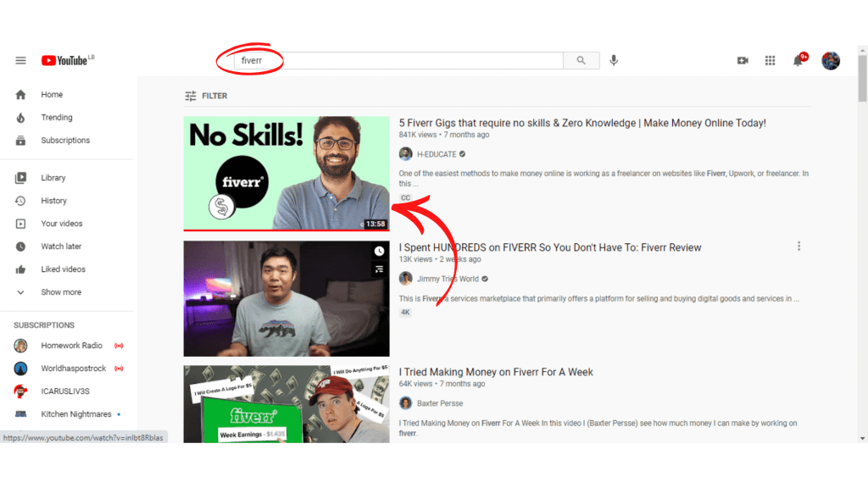Screen dimensions: 868x488
Task: Start voice search with microphone
Action: (x=614, y=60)
